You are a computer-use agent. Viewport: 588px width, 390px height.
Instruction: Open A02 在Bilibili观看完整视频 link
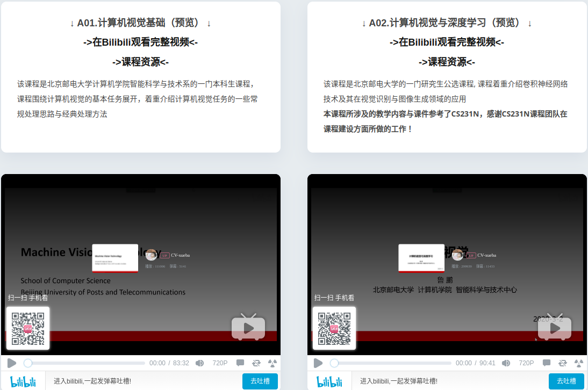point(447,42)
